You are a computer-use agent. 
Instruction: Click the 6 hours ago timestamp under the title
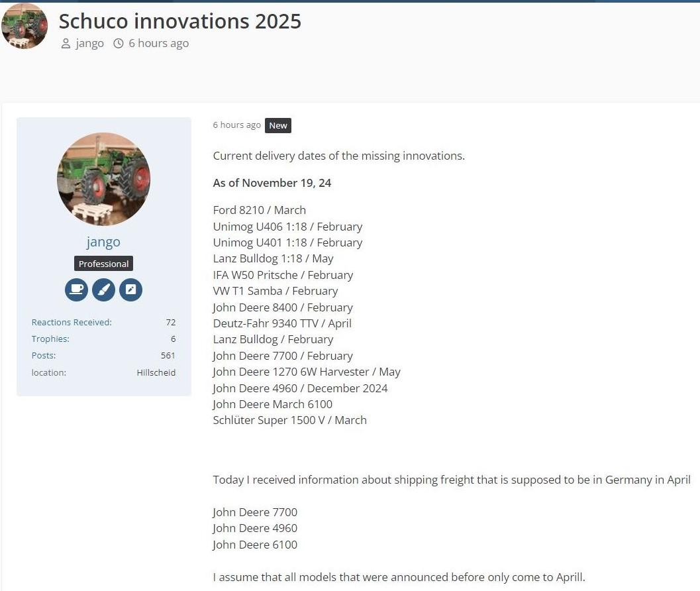(x=159, y=43)
